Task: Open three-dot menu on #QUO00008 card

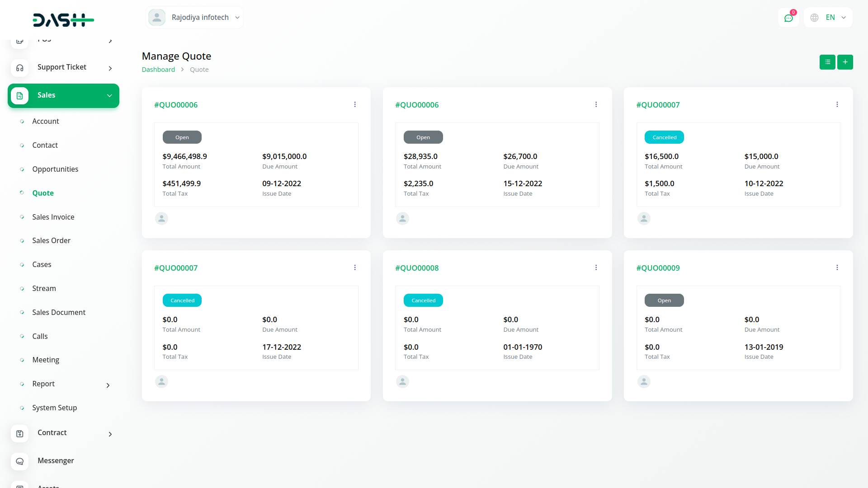Action: [x=596, y=267]
